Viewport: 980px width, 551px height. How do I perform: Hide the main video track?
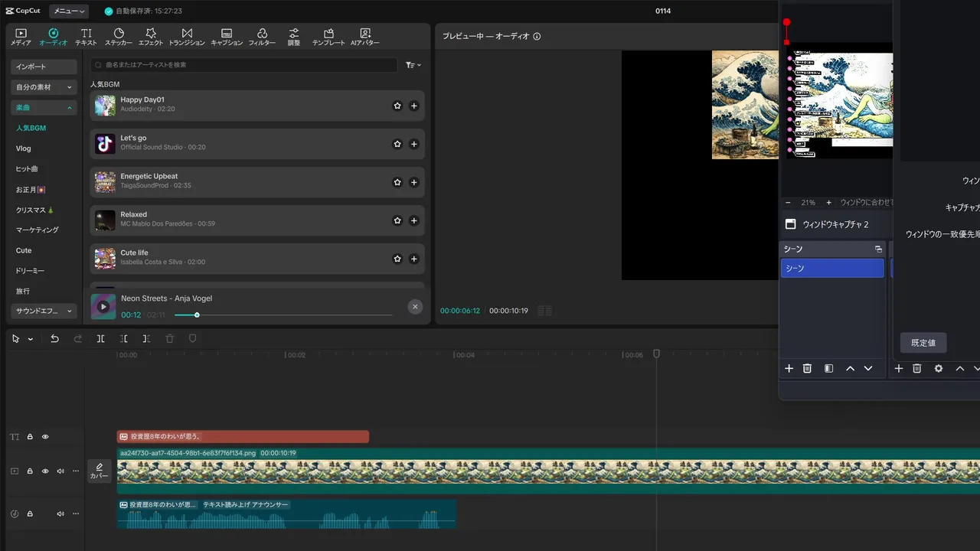click(45, 471)
